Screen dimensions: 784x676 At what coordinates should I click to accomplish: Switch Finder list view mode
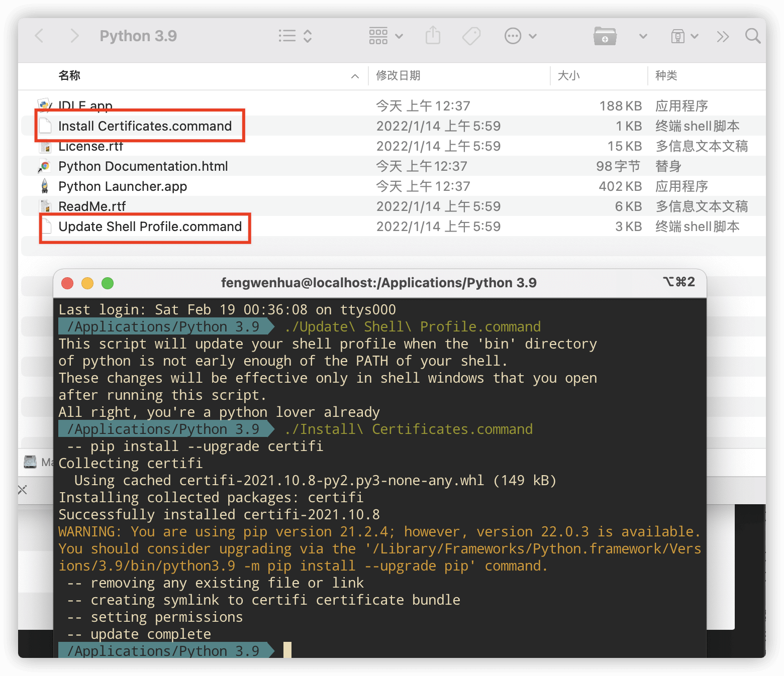(x=296, y=36)
